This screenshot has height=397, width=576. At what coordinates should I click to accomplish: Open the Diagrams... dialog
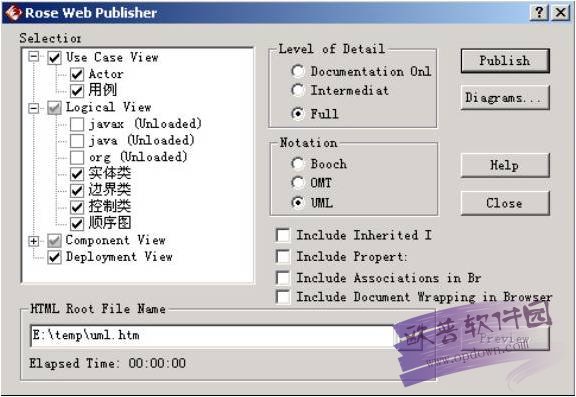coord(505,98)
